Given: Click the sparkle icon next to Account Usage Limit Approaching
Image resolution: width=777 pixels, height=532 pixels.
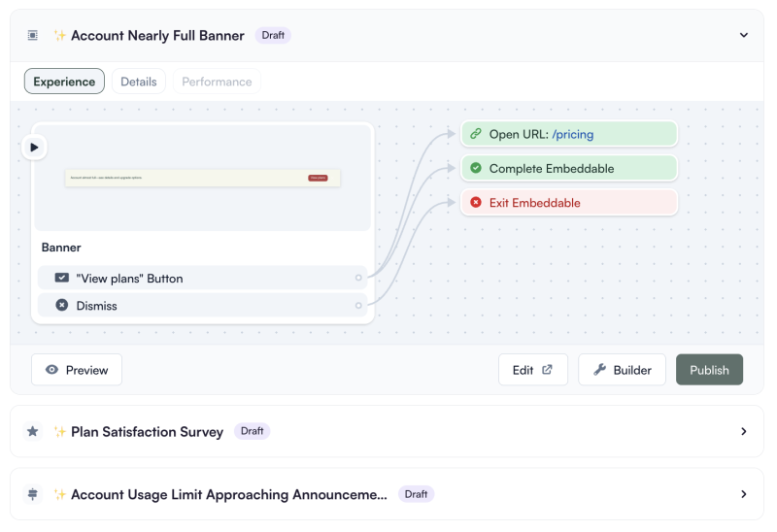Looking at the screenshot, I should pos(60,494).
